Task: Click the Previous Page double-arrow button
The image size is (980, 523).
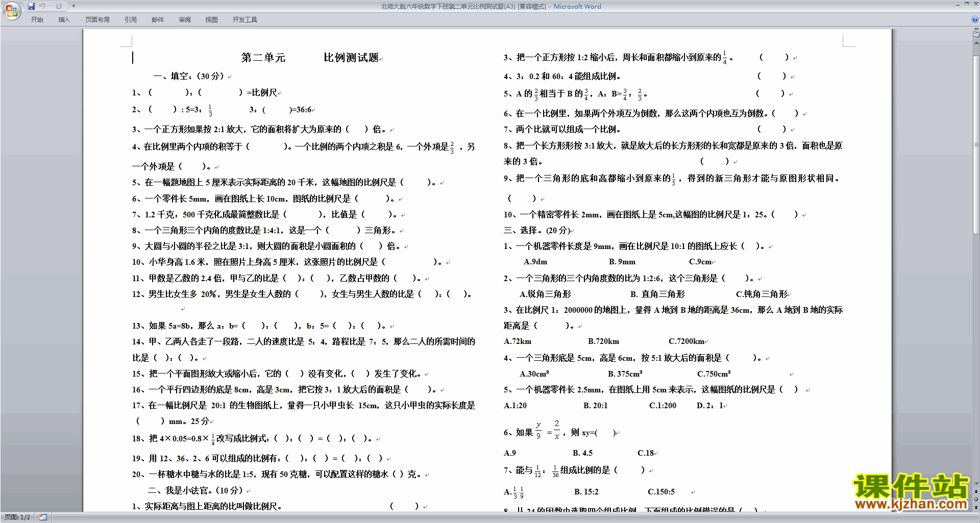Action: point(976,492)
